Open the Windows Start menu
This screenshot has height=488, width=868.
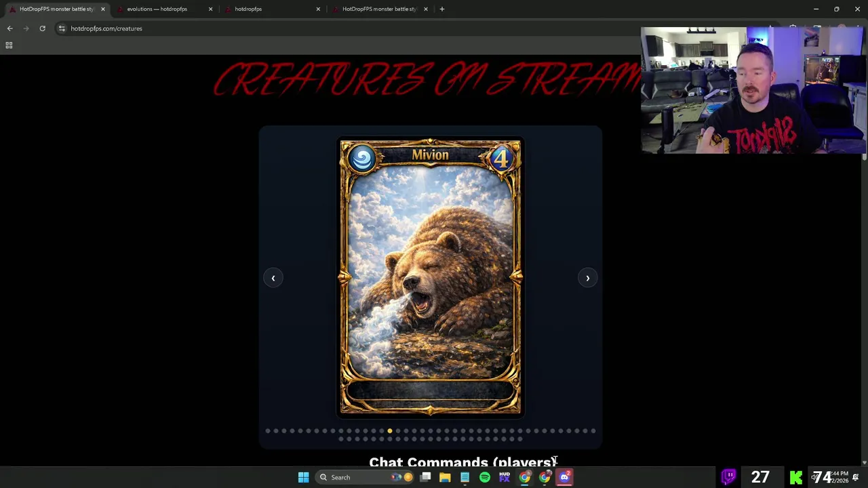tap(303, 477)
